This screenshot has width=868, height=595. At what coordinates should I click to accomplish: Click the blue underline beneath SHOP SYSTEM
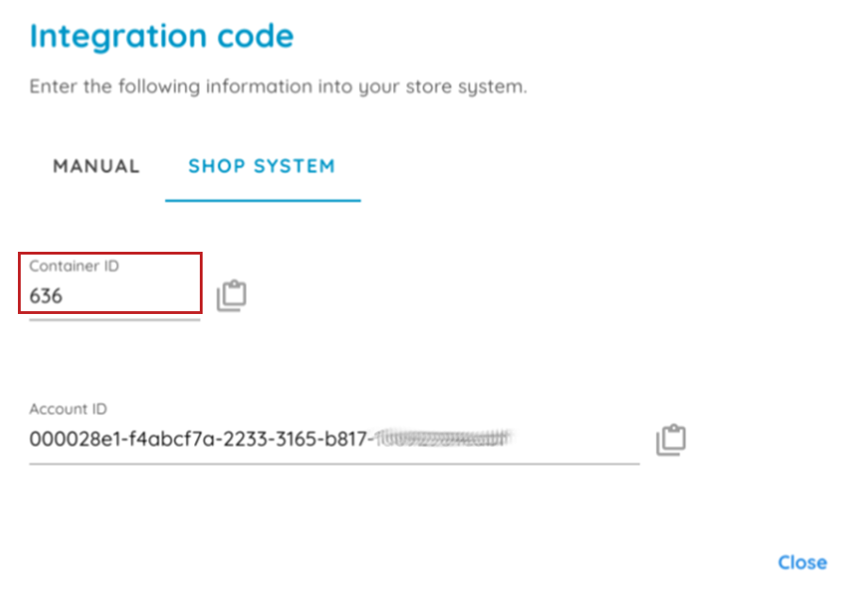pyautogui.click(x=262, y=201)
